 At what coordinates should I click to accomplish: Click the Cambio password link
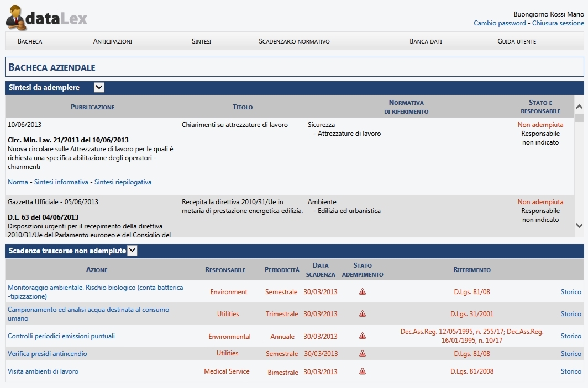point(500,23)
